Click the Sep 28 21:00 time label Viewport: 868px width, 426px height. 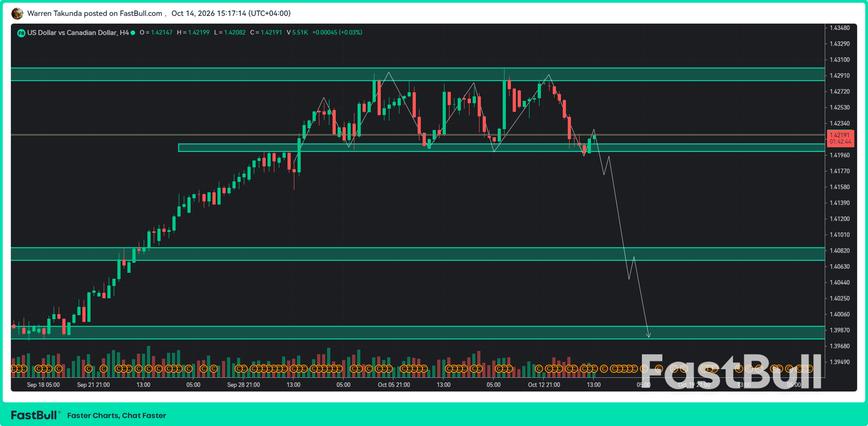pos(243,385)
